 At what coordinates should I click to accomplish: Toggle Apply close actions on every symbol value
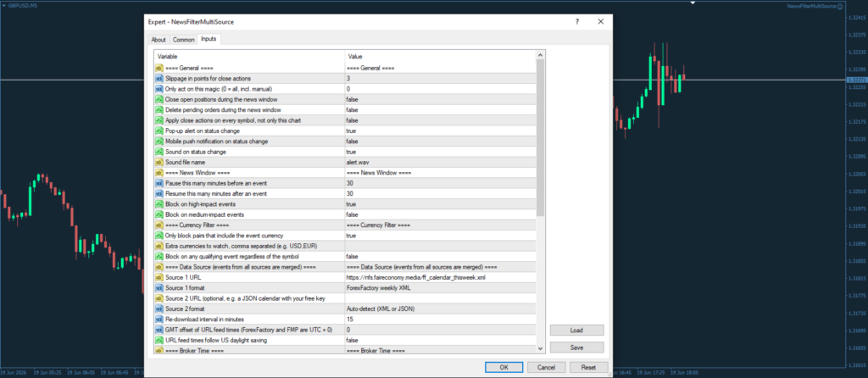[440, 120]
